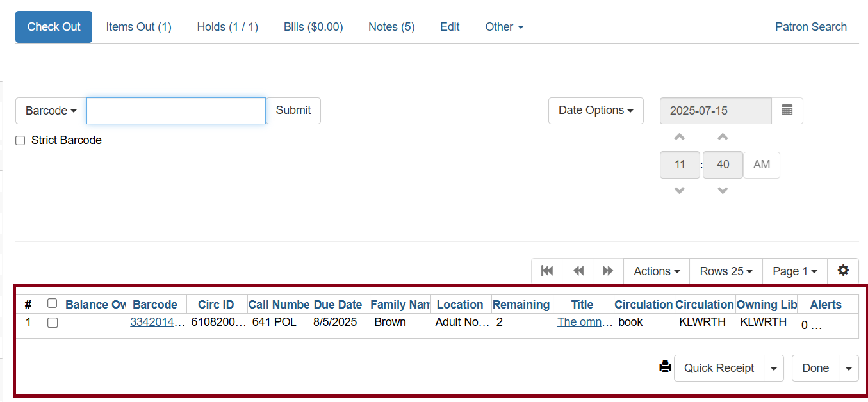Jump to first page of grid
Screen dimensions: 868x402
[x=546, y=271]
